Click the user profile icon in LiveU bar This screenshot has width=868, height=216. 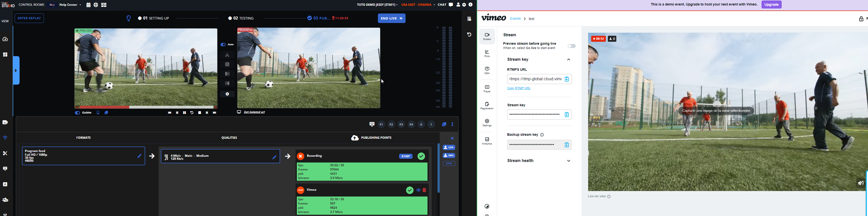point(458,5)
